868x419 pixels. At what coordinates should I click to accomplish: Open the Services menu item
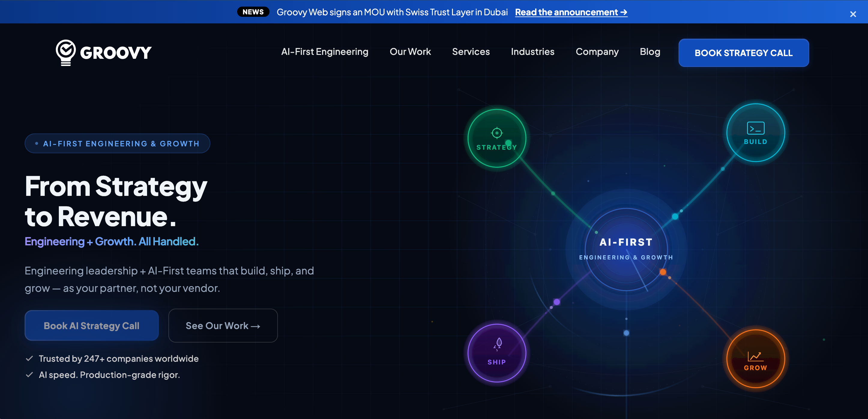pos(471,52)
